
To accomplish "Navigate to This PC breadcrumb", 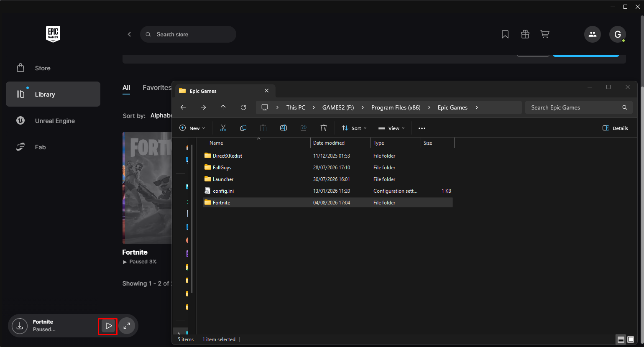I will pos(296,107).
